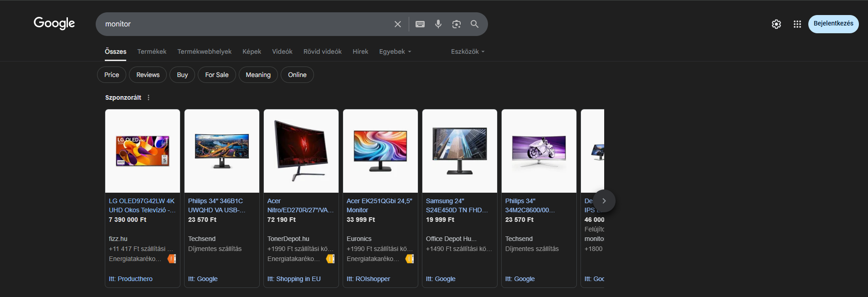This screenshot has height=297, width=868.
Task: Open LG OLED97G42LW 4K UHD title link
Action: coord(142,205)
